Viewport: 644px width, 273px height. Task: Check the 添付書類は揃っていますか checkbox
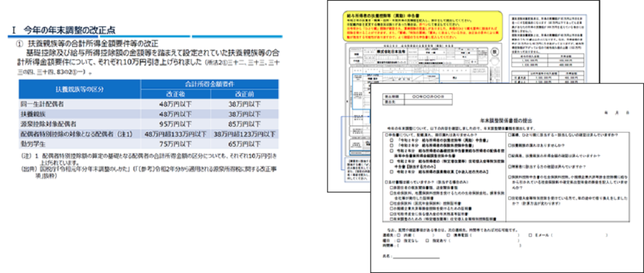point(386,182)
